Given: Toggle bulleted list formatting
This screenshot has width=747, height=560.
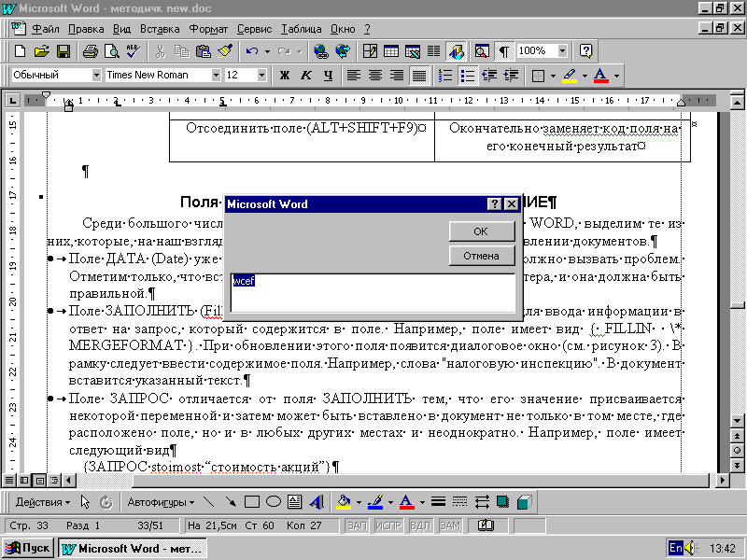Looking at the screenshot, I should pos(468,76).
